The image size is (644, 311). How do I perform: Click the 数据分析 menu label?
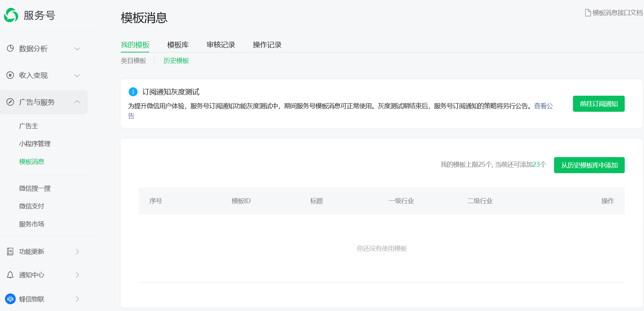[x=33, y=49]
